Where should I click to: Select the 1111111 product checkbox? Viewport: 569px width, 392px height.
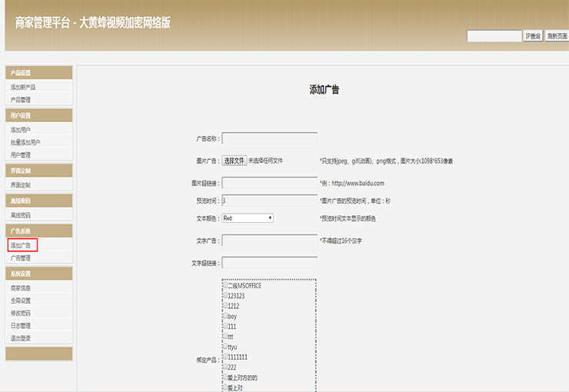point(225,357)
